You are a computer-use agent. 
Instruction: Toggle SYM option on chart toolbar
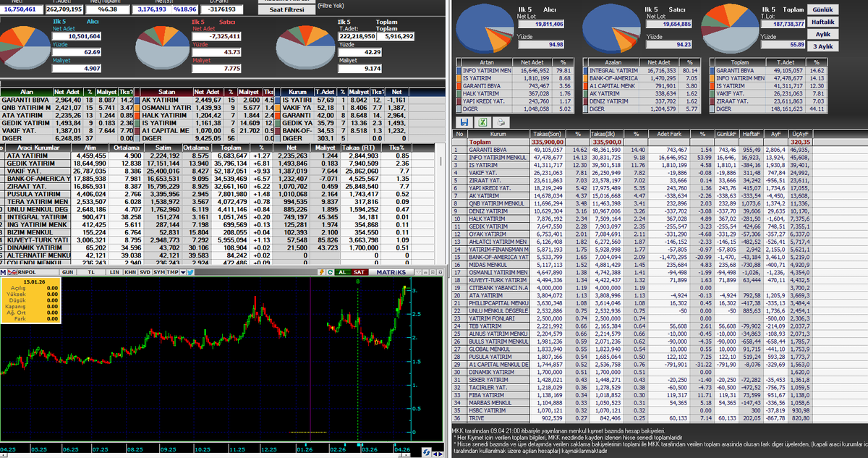[159, 272]
